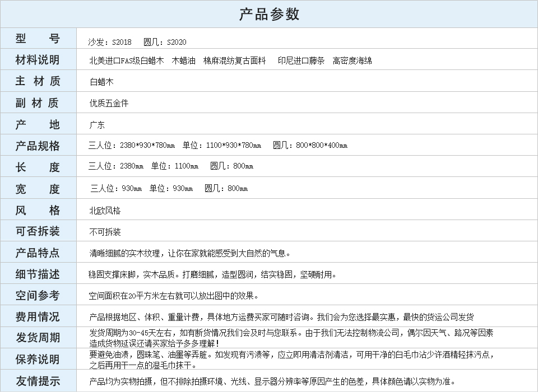Viewport: 538px width, 392px height.
Task: Select the 产品特点 row label
Action: pyautogui.click(x=38, y=253)
